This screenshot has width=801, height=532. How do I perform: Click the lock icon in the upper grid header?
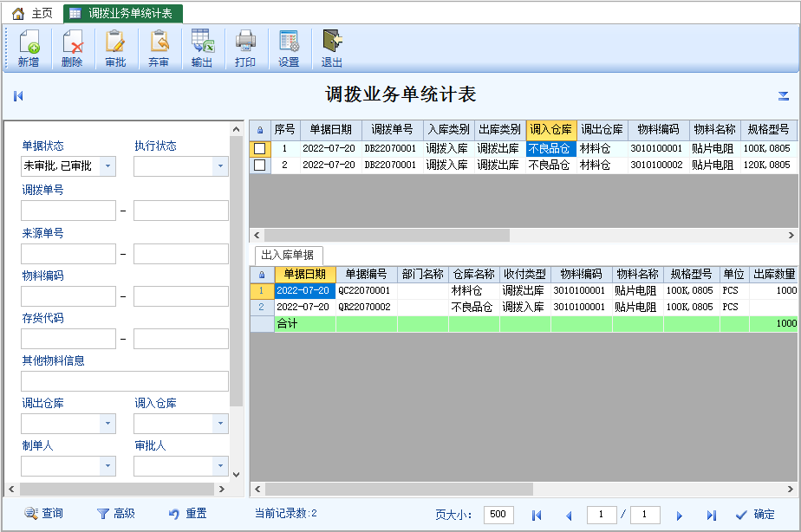pos(260,130)
